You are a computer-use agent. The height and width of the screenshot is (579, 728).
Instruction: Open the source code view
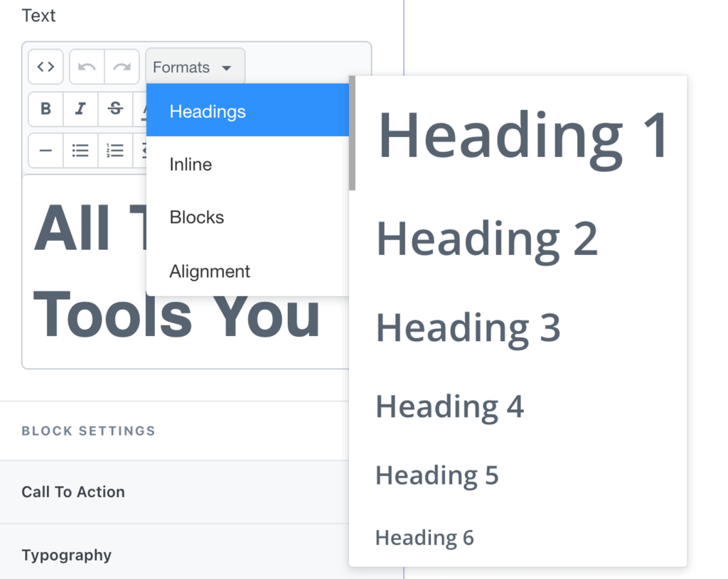pos(45,66)
